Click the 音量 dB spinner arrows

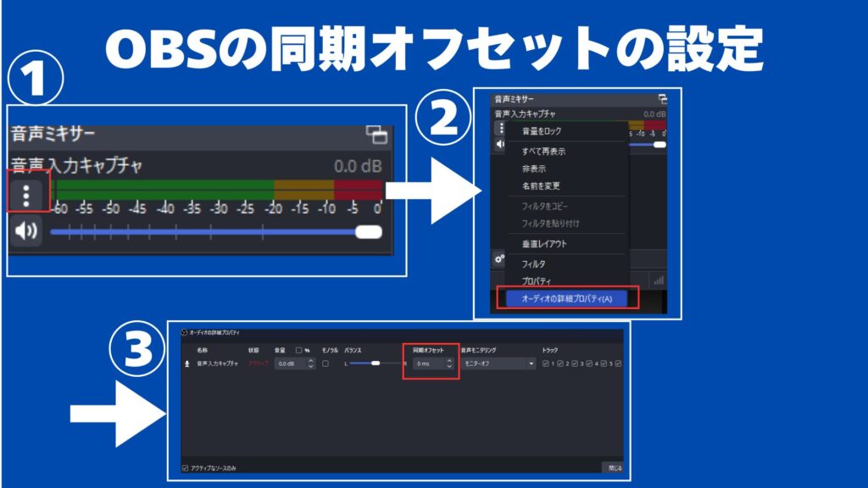tap(310, 363)
